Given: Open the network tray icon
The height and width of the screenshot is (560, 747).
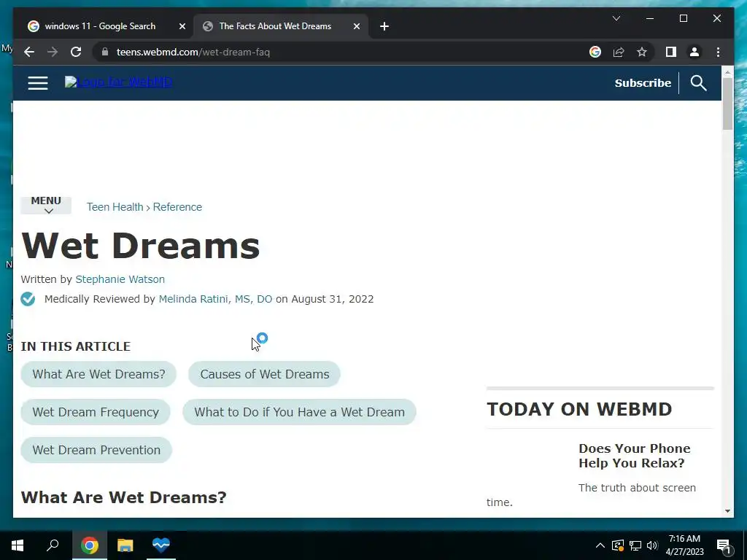Looking at the screenshot, I should pyautogui.click(x=635, y=545).
